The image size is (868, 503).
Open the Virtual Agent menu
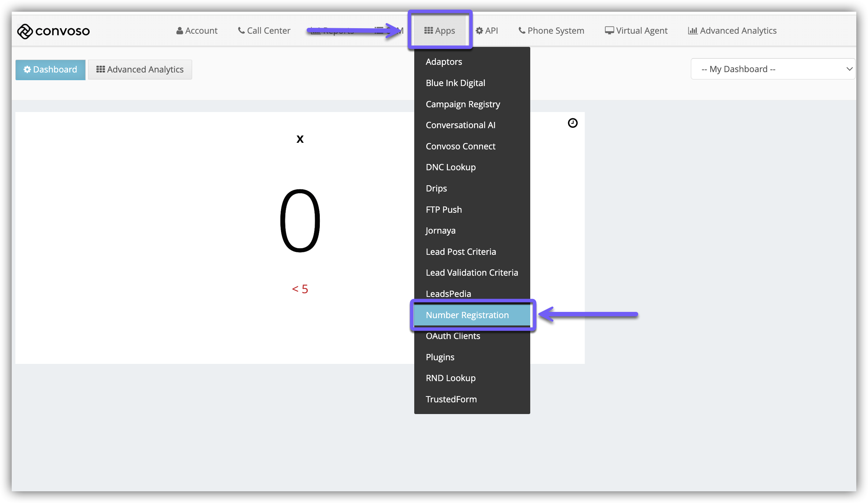636,31
